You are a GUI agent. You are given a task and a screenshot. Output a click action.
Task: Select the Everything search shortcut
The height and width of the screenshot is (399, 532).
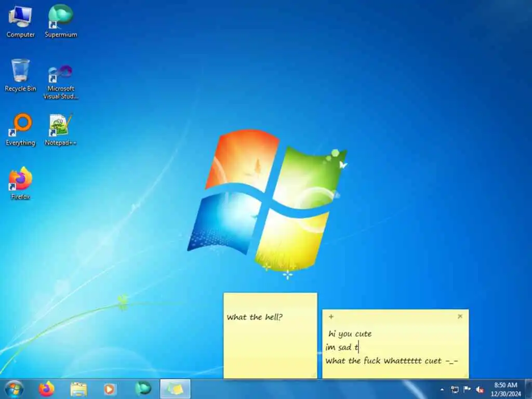[x=20, y=129]
